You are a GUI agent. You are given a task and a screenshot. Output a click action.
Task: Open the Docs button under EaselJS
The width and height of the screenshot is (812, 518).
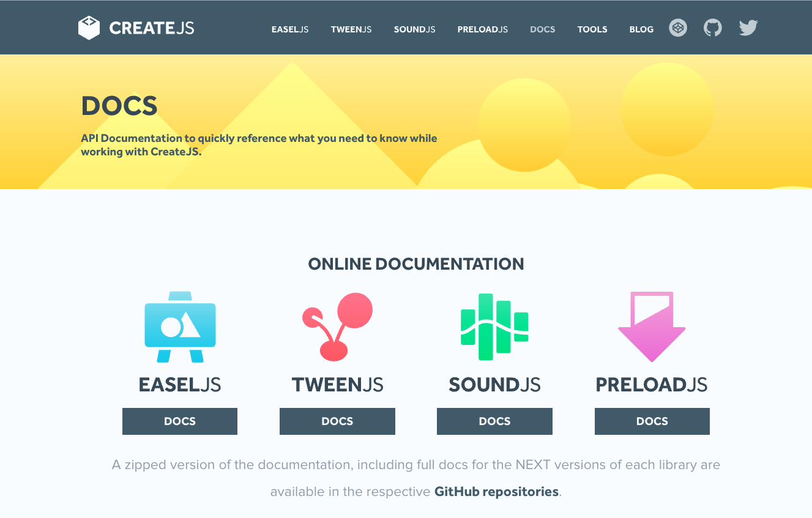click(180, 421)
